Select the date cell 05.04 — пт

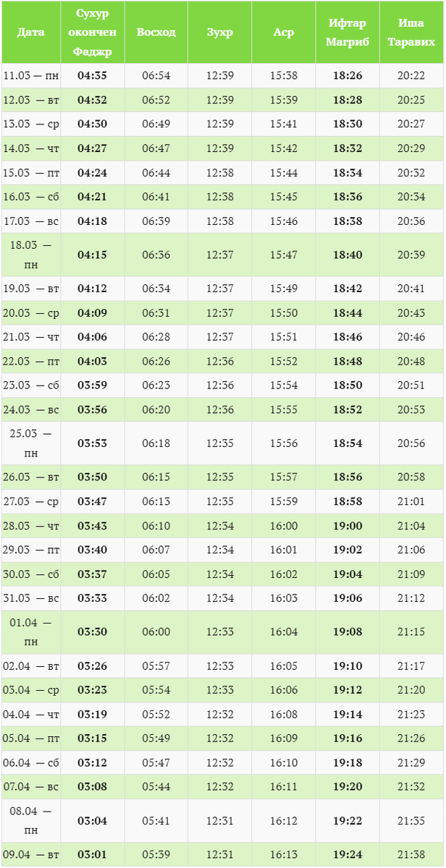(x=30, y=739)
